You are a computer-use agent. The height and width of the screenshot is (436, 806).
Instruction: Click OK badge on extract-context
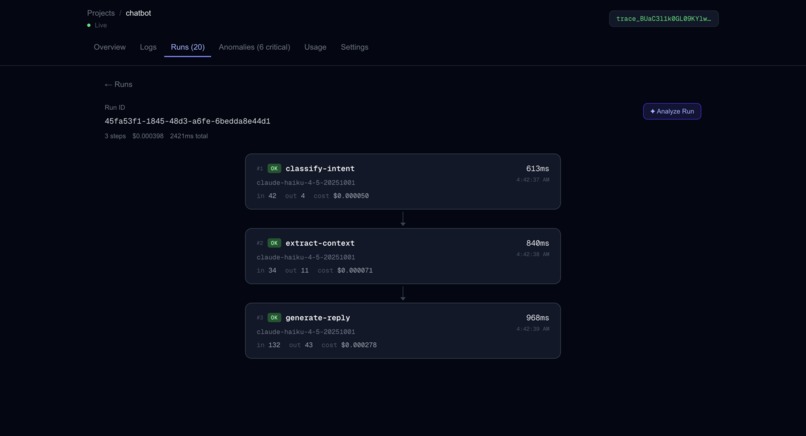(x=274, y=243)
